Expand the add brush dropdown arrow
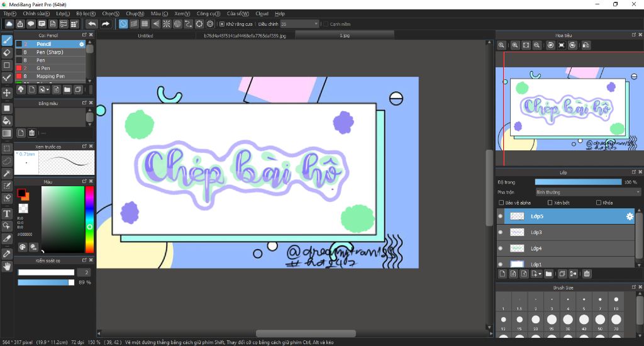This screenshot has width=644, height=346. tap(48, 89)
